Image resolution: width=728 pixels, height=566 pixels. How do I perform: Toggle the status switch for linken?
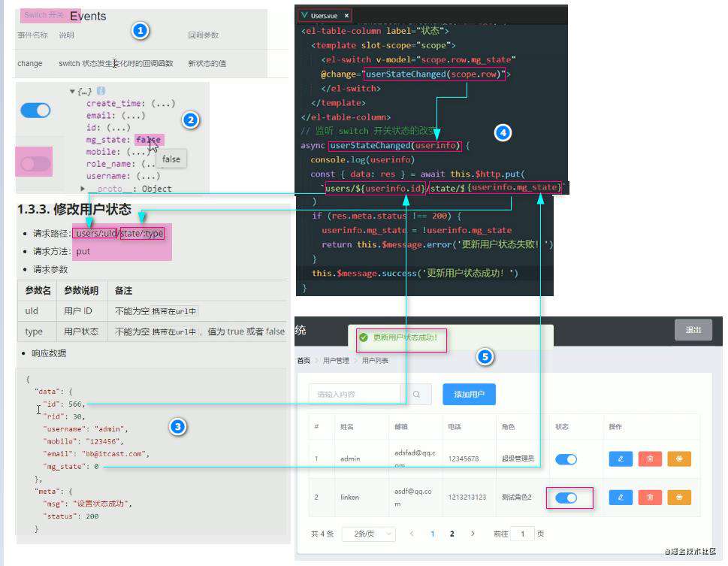point(566,498)
